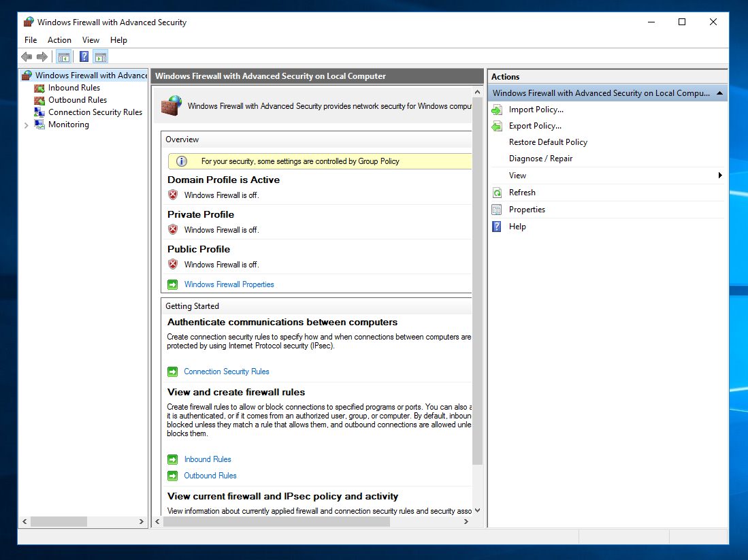Select Outbound Rules in the tree

(78, 100)
